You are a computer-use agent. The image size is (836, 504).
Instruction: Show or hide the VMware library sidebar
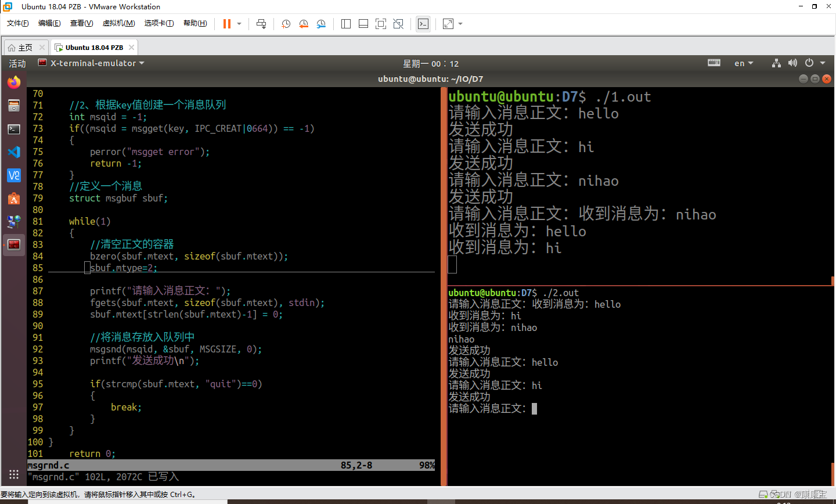(346, 24)
